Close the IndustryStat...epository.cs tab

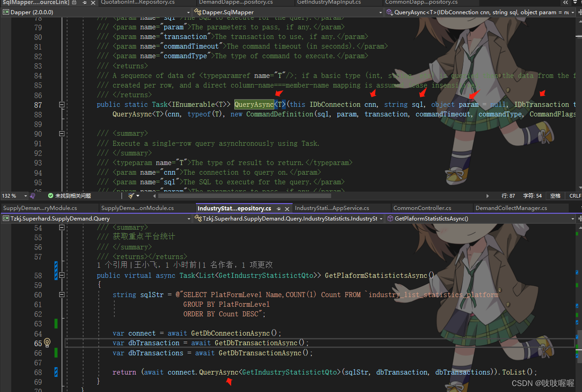pyautogui.click(x=287, y=208)
